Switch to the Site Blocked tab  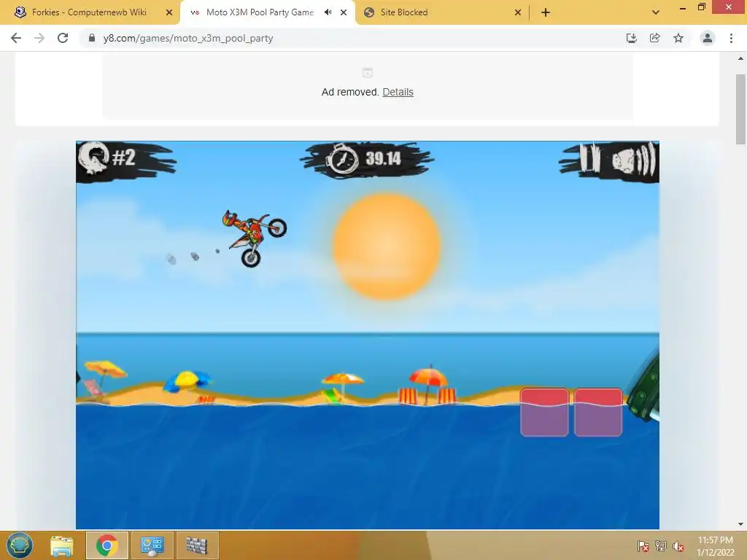tap(403, 12)
